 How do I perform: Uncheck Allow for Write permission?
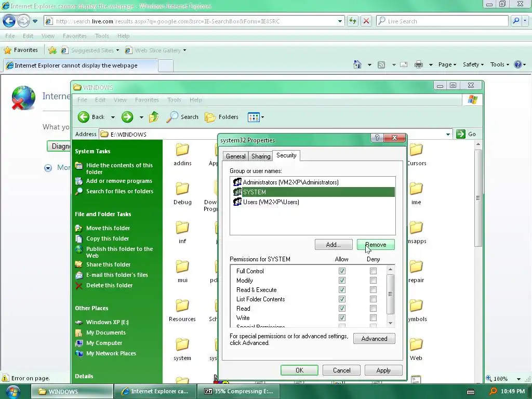[342, 317]
